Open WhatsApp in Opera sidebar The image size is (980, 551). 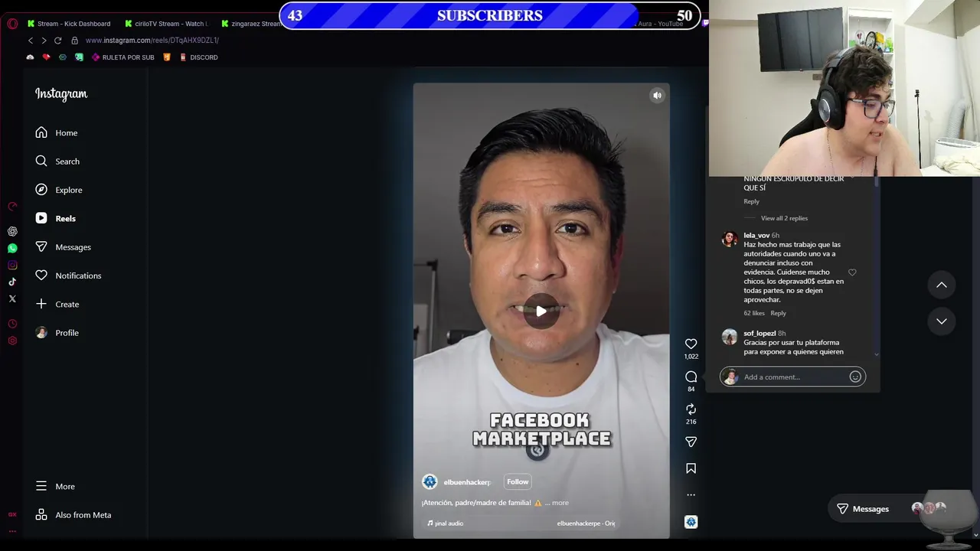tap(12, 248)
